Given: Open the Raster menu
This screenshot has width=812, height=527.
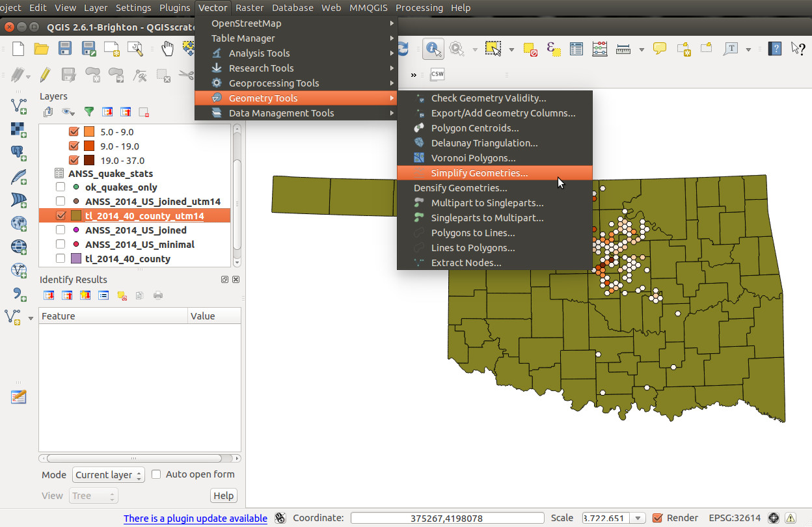Looking at the screenshot, I should [250, 8].
